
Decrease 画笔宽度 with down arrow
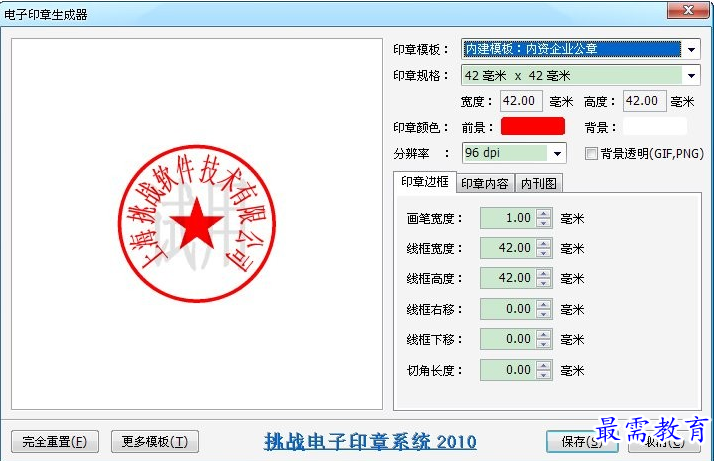coord(543,223)
